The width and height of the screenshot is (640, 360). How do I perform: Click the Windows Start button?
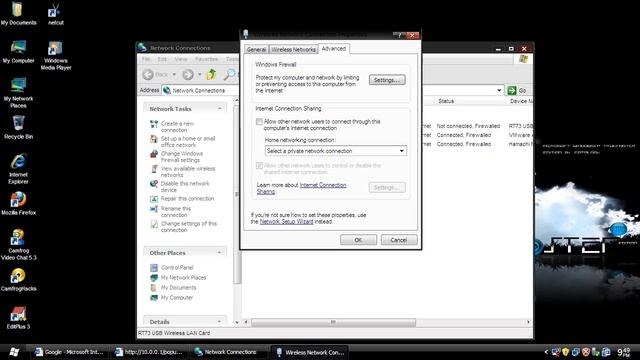pyautogui.click(x=14, y=352)
